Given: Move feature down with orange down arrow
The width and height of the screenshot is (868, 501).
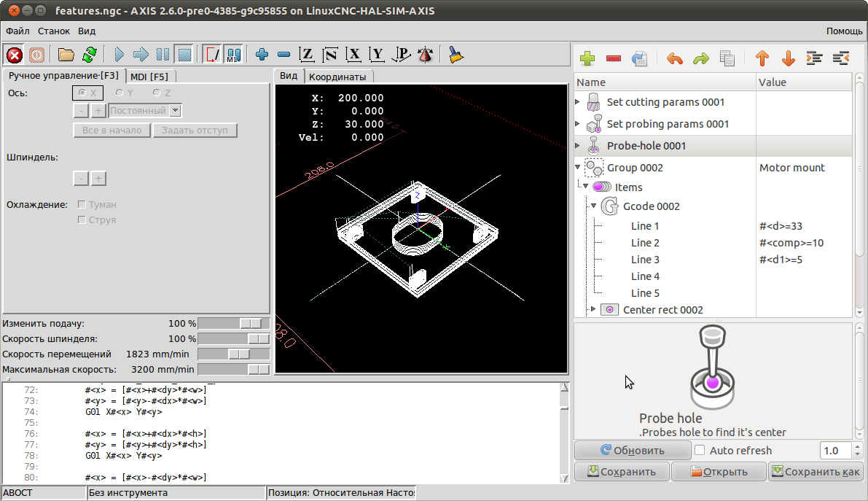Looking at the screenshot, I should pos(788,58).
